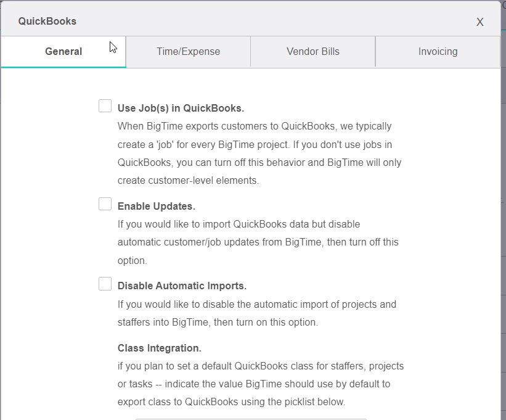Click the description paragraph about BigTime project jobs
506x420 pixels.
click(x=259, y=154)
